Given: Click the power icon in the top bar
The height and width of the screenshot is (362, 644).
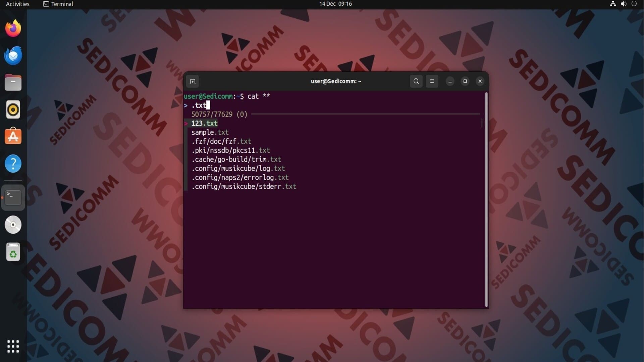Looking at the screenshot, I should (634, 4).
